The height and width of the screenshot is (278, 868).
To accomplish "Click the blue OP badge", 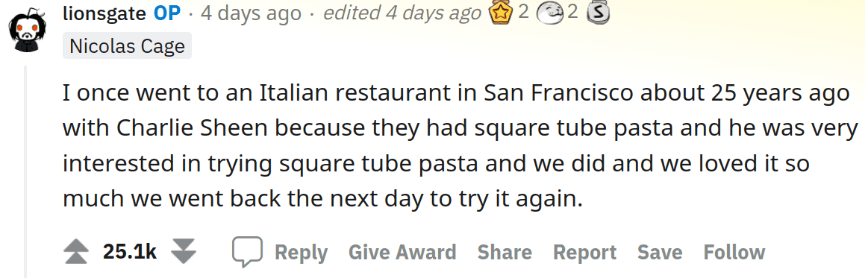I will pos(167,13).
